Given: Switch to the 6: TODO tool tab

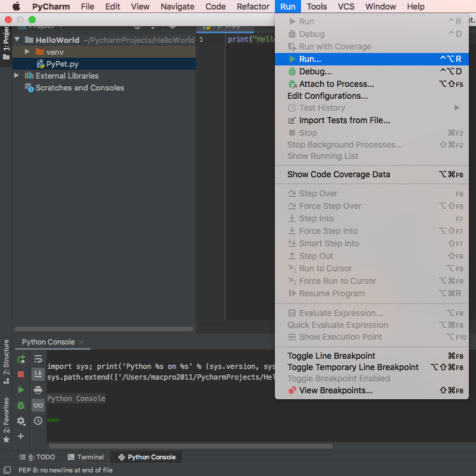Looking at the screenshot, I should (x=37, y=457).
